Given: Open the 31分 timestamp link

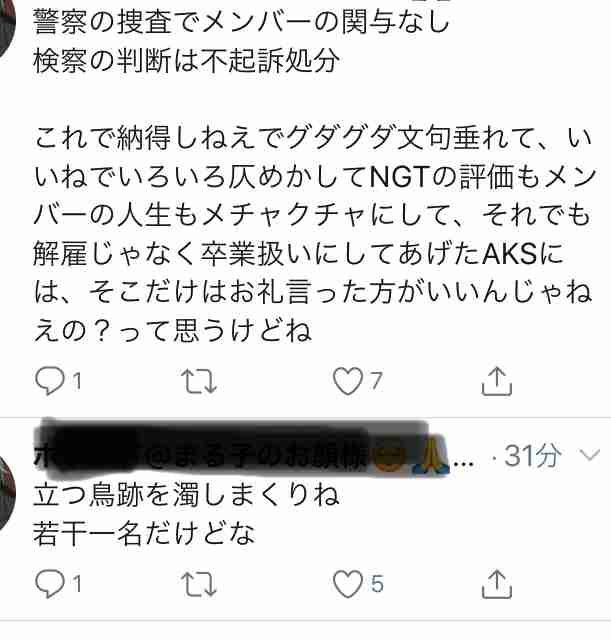Looking at the screenshot, I should (x=533, y=455).
